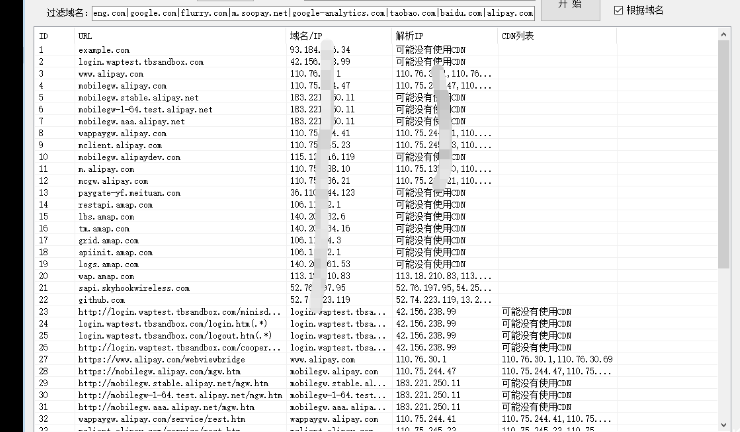Select the http://mobilegw-1-64.test.alipay.net/mgw.htm URL
This screenshot has height=432, width=740.
pos(180,395)
